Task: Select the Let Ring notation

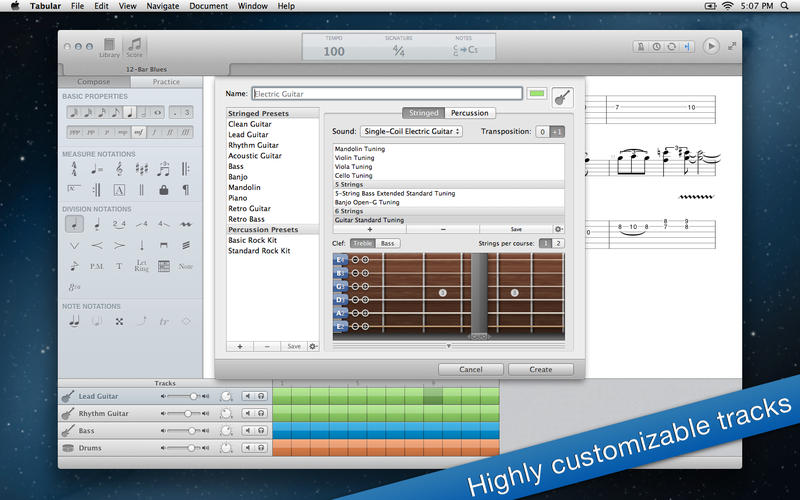Action: [141, 266]
